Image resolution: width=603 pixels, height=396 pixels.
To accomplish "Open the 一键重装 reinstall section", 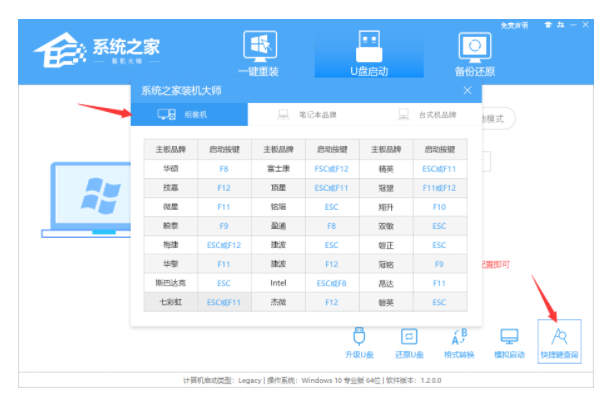I will pyautogui.click(x=259, y=54).
